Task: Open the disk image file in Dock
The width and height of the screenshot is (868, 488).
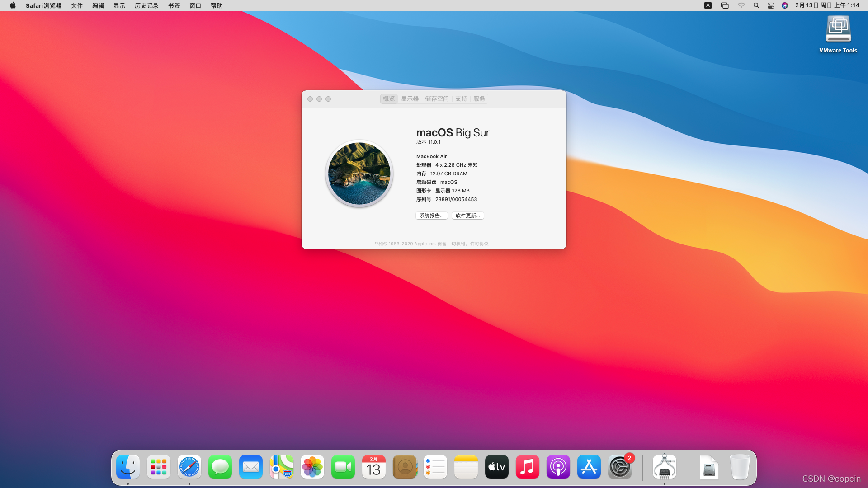Action: pyautogui.click(x=709, y=467)
